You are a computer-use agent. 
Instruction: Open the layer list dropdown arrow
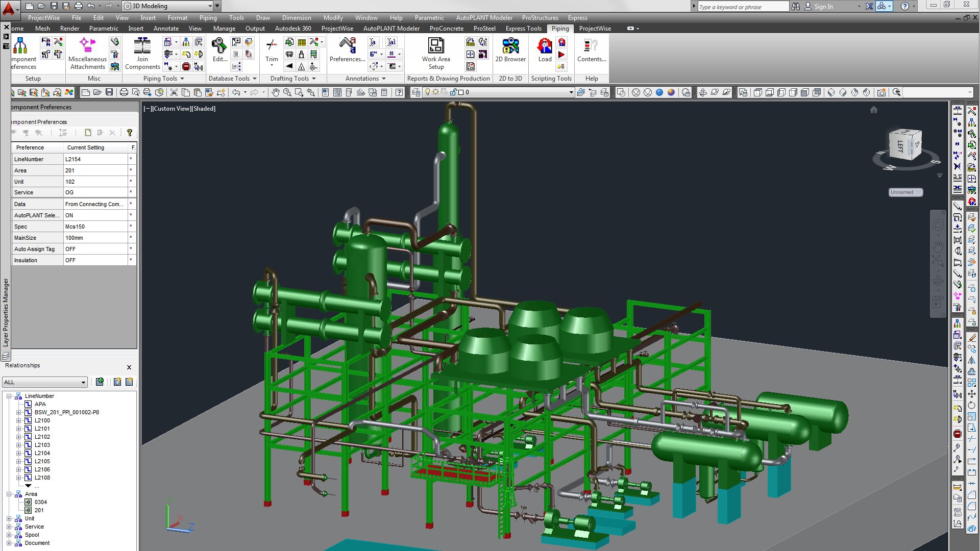click(x=571, y=92)
